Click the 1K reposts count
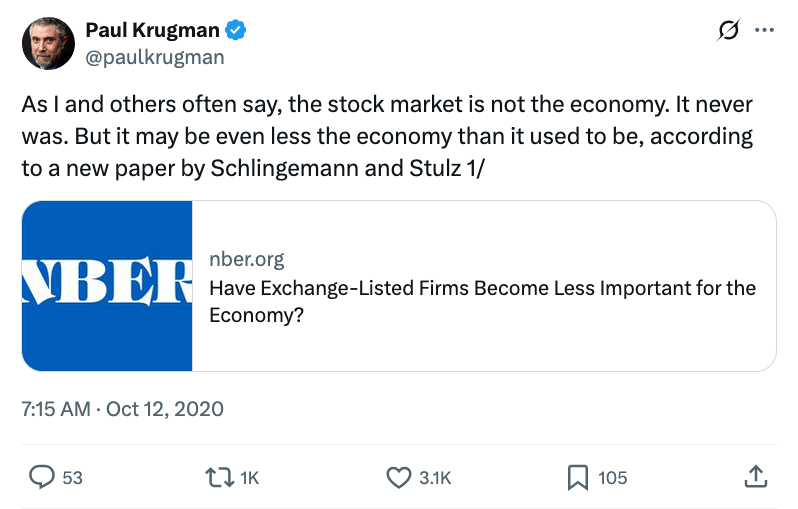The height and width of the screenshot is (509, 798). click(x=249, y=478)
